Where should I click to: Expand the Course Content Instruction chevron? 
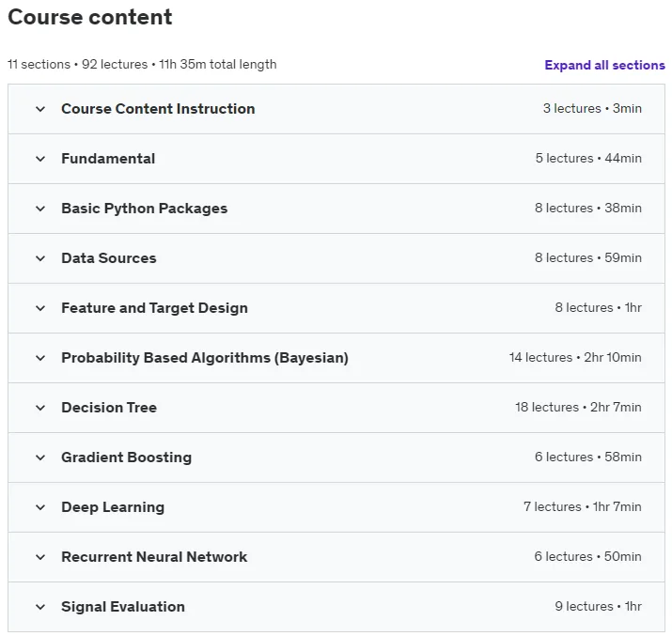pyautogui.click(x=40, y=109)
